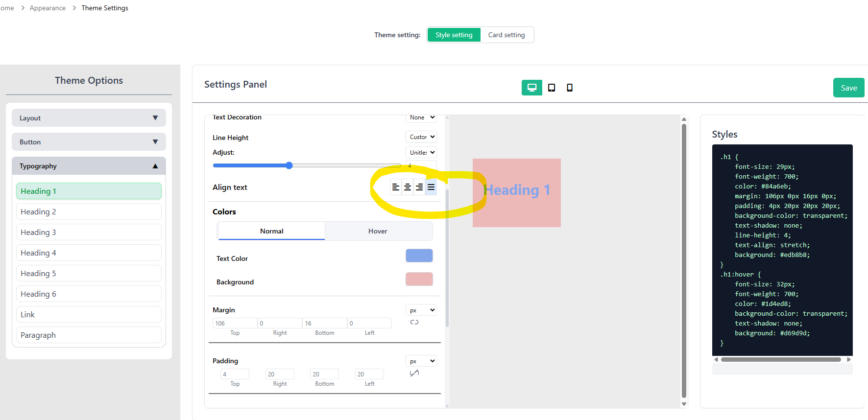The width and height of the screenshot is (868, 420).
Task: Select tablet preview icon
Action: pyautogui.click(x=552, y=88)
